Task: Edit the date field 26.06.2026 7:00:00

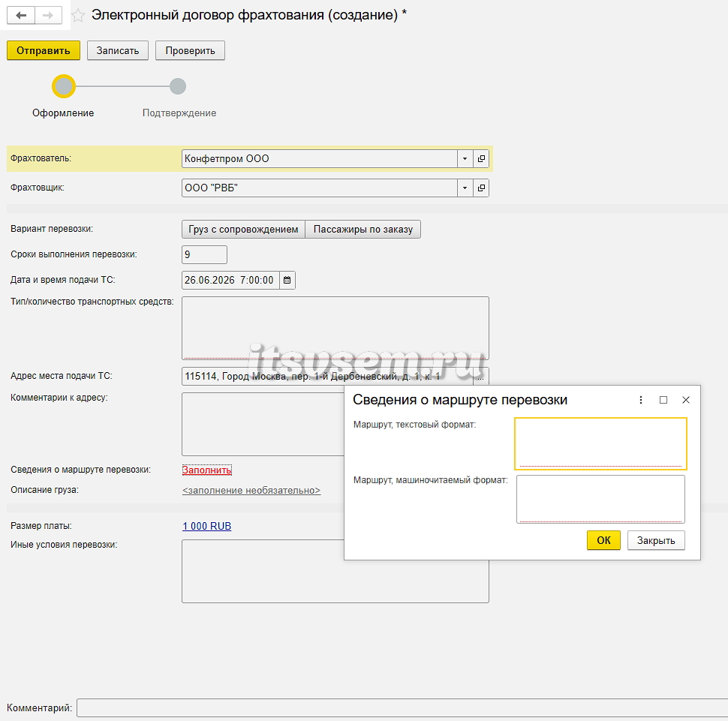Action: [230, 280]
